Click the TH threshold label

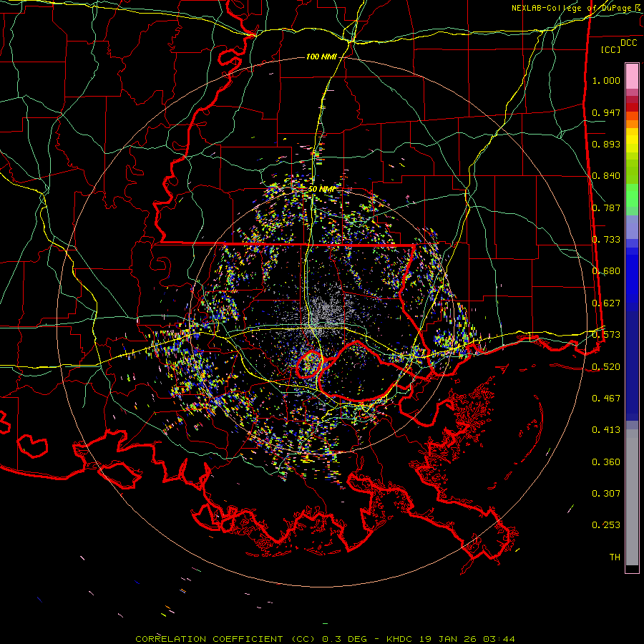pos(615,557)
